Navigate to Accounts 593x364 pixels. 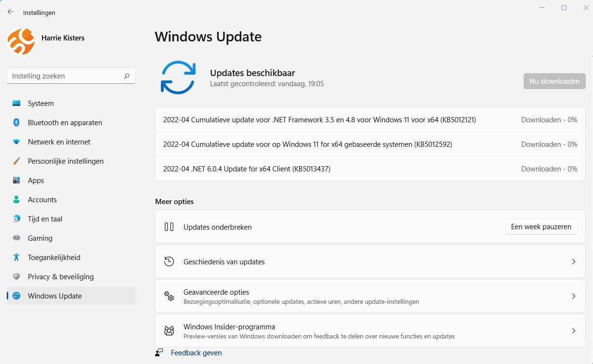click(71, 200)
